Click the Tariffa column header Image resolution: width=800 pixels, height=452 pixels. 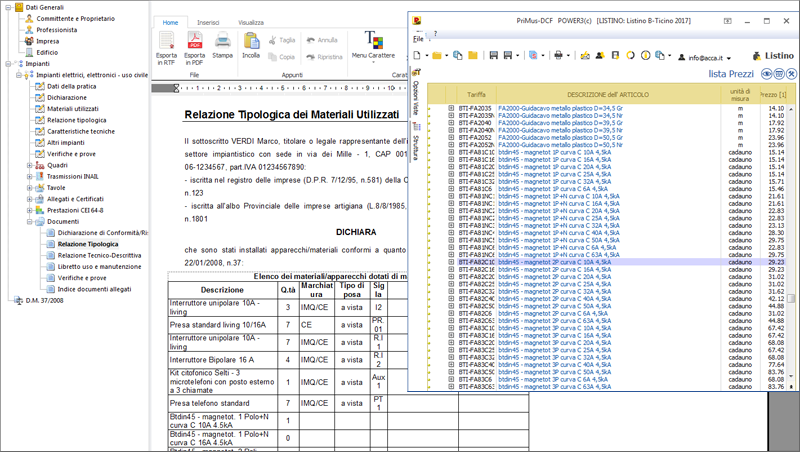tap(476, 94)
